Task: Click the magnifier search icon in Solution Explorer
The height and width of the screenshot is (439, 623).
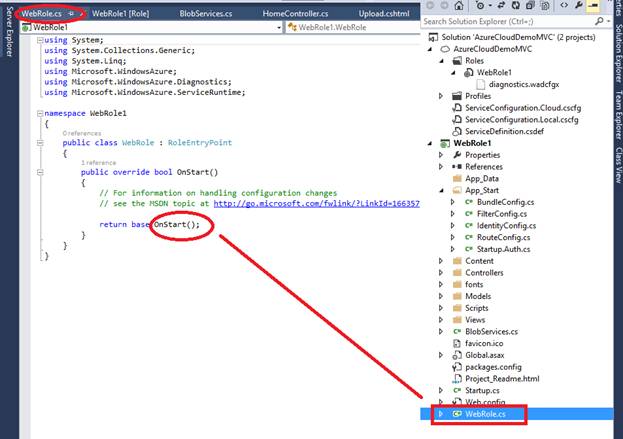Action: tap(599, 21)
